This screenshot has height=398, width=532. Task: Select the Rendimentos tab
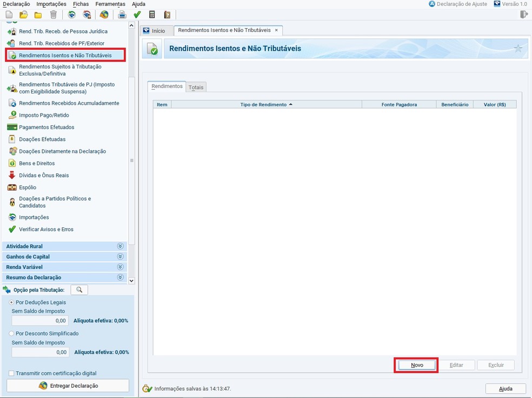(x=167, y=86)
